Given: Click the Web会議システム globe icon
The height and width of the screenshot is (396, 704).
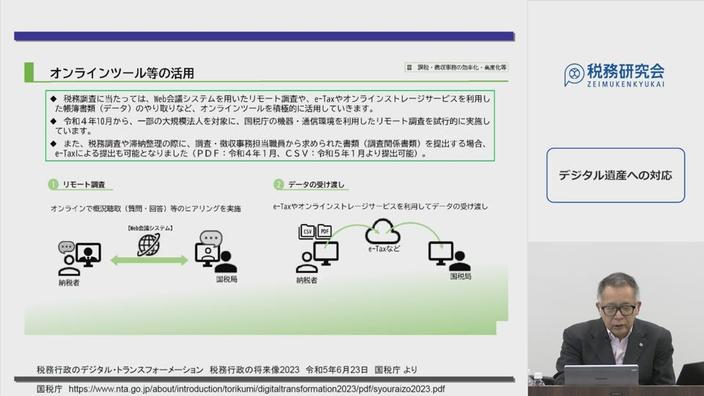Looking at the screenshot, I should [149, 245].
